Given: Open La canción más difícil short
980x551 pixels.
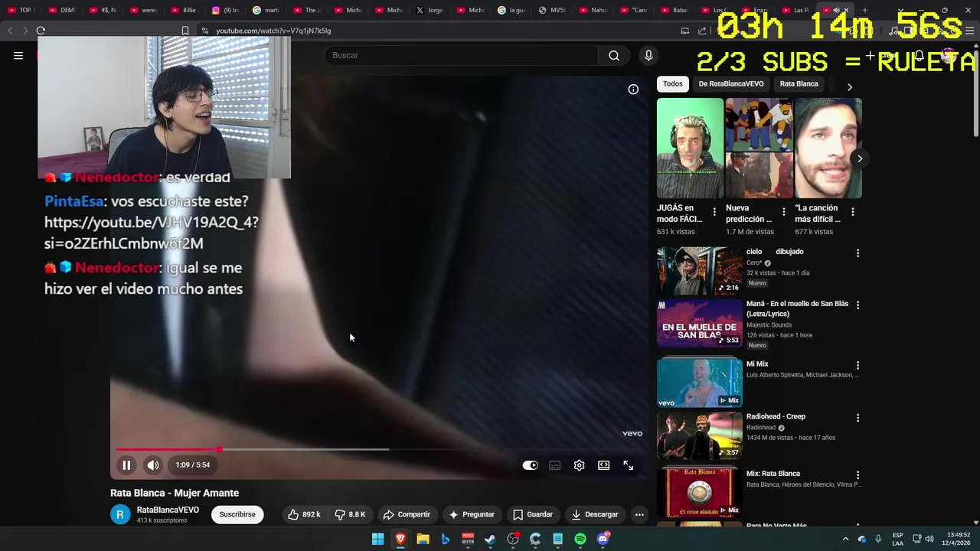Looking at the screenshot, I should tap(828, 148).
